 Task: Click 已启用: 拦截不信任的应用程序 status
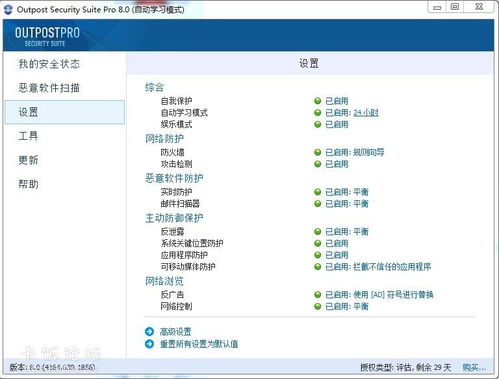coord(378,267)
